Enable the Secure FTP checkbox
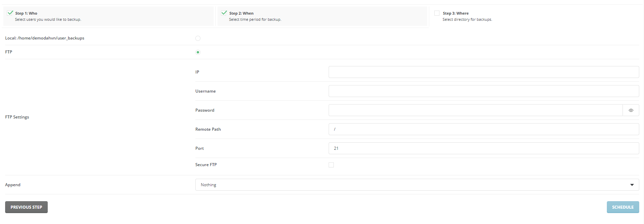 (331, 165)
